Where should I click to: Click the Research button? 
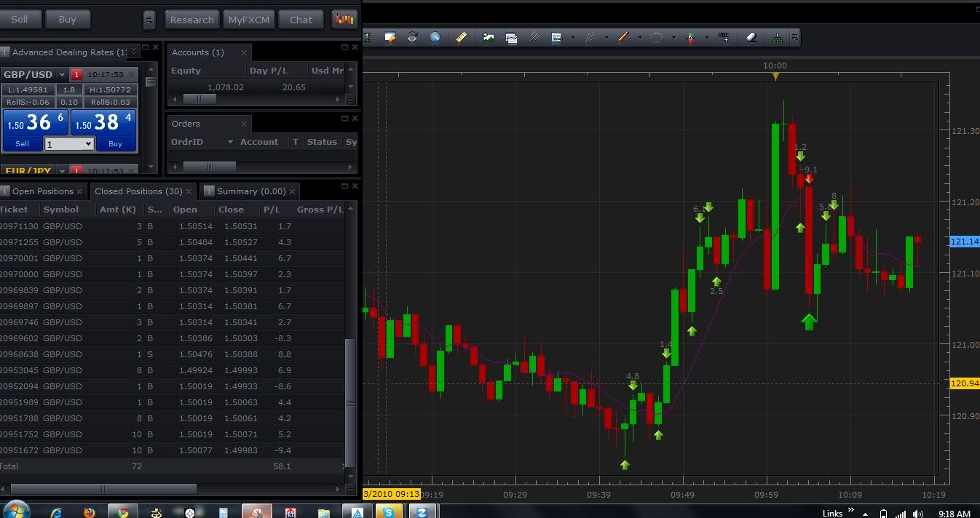[191, 20]
